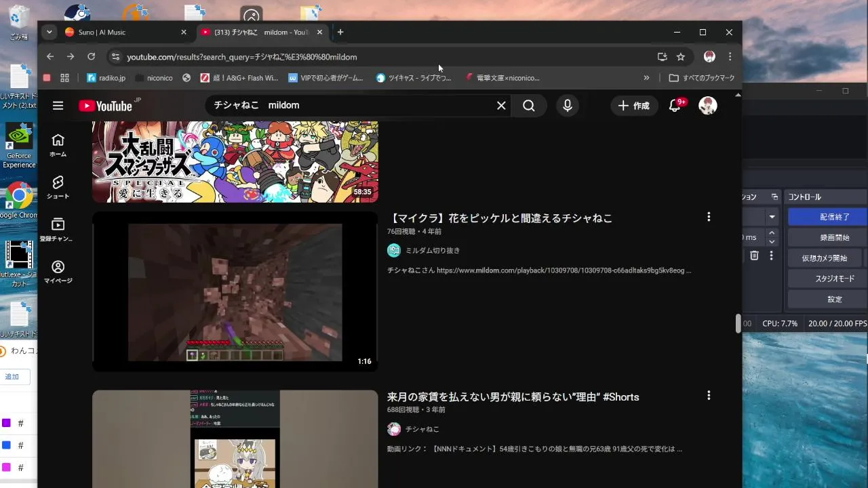
Task: Open 来月の家賃を払えない男 Shorts title
Action: 513,397
